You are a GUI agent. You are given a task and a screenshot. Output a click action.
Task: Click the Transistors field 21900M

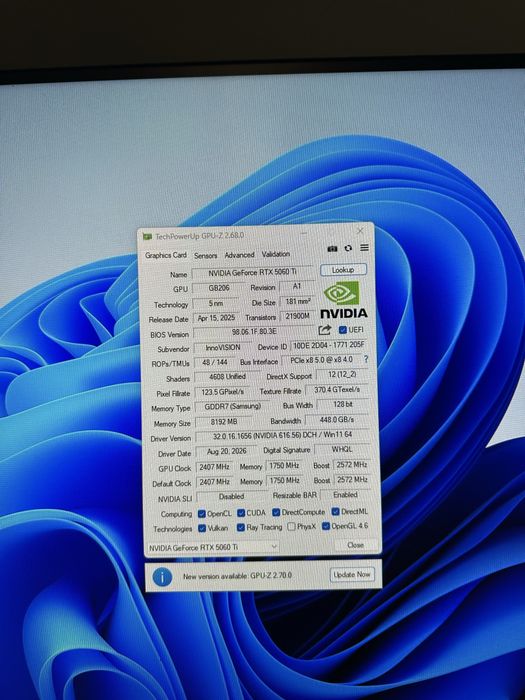tap(298, 317)
